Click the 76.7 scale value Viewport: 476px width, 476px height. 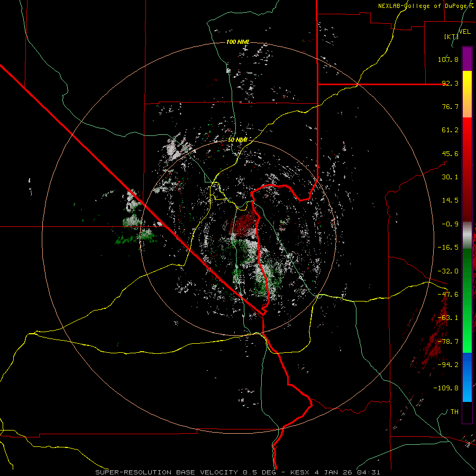tap(450, 106)
